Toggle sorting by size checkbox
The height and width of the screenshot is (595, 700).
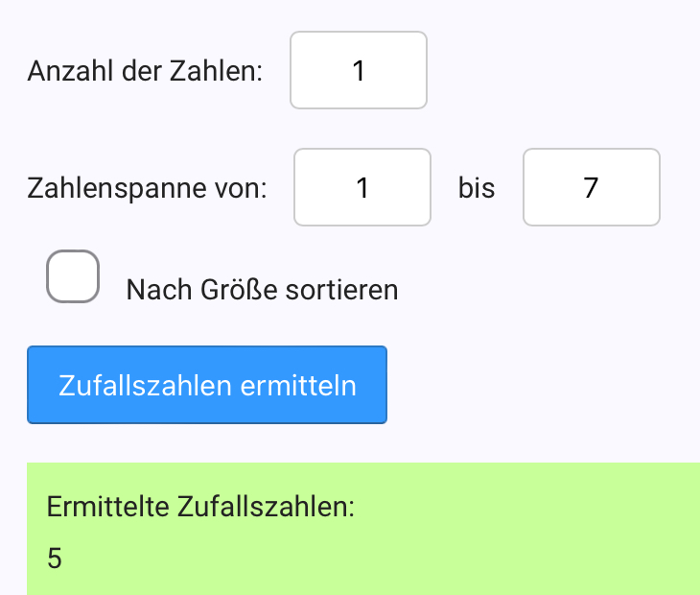point(73,276)
